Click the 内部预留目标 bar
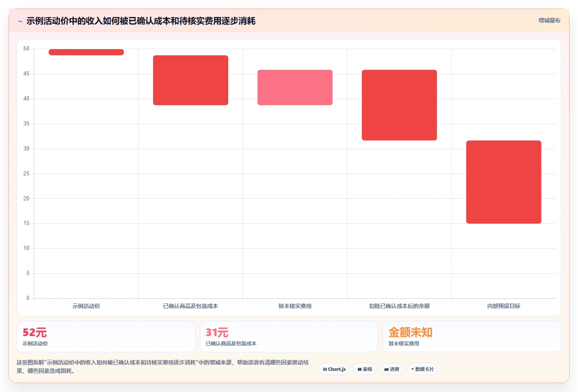Viewport: 578px width, 392px height. coord(503,182)
